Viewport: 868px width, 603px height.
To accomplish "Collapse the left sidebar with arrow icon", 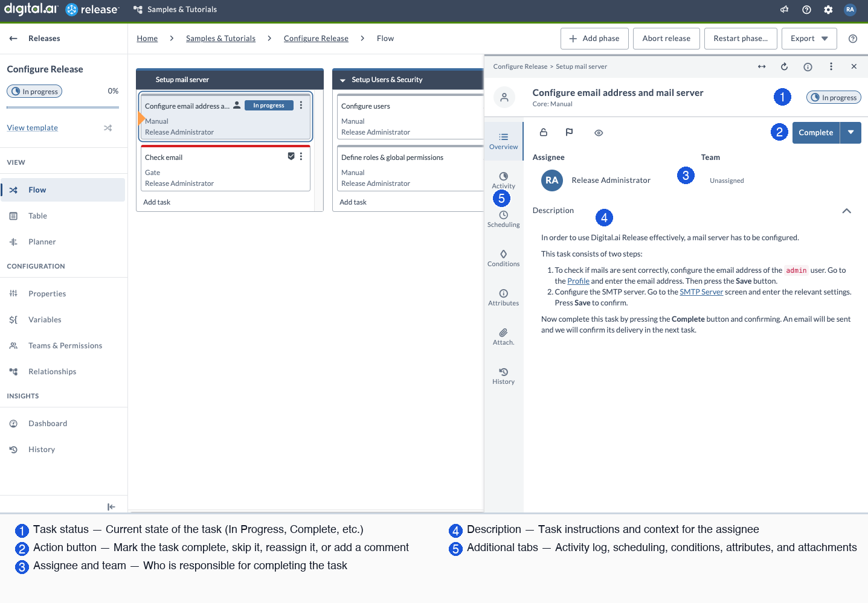I will 111,507.
